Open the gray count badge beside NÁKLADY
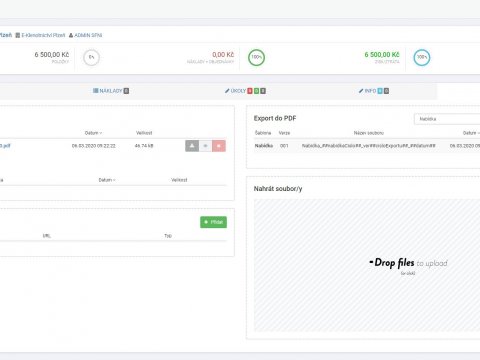The height and width of the screenshot is (360, 480). [126, 91]
